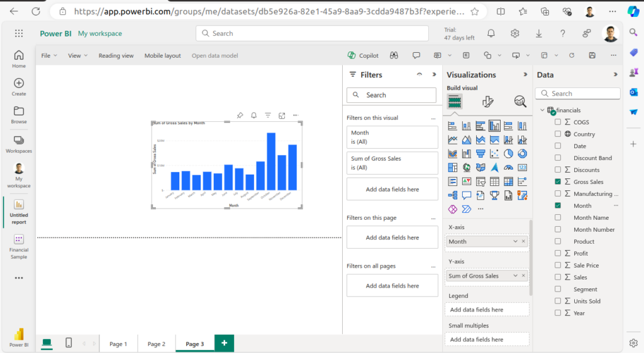The width and height of the screenshot is (644, 353).
Task: Click the My workspace link in header
Action: 100,33
